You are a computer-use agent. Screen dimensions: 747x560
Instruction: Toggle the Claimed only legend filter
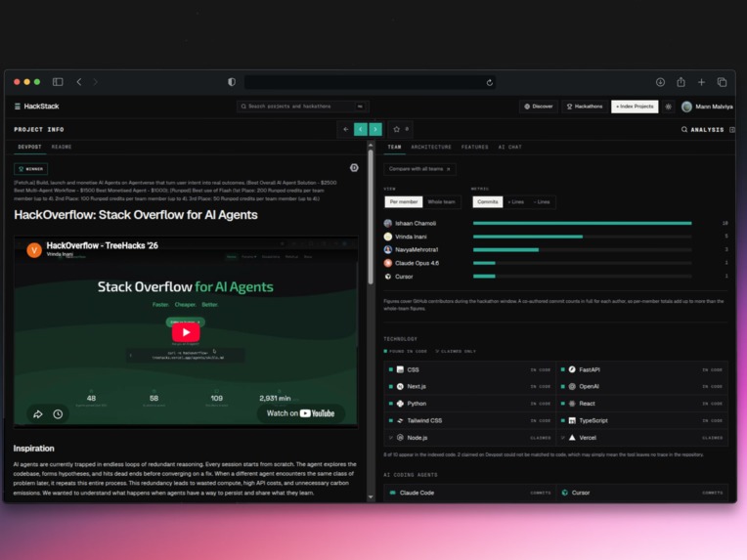click(x=456, y=352)
